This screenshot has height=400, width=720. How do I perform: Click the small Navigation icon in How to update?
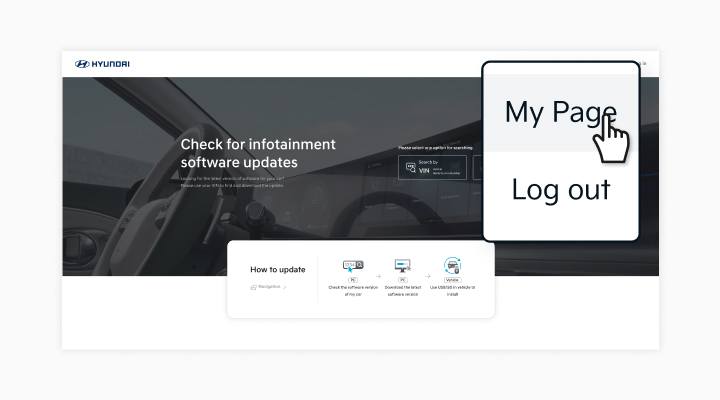[x=254, y=287]
